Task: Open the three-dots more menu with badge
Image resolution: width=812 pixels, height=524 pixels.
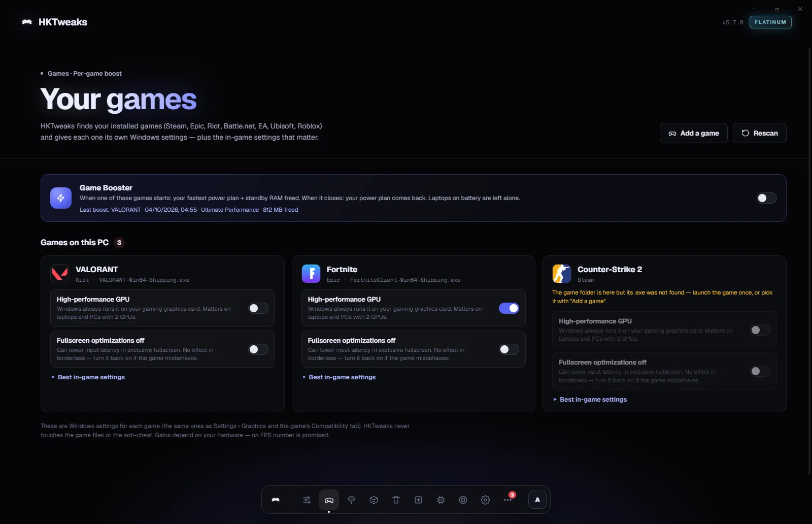Action: 508,500
